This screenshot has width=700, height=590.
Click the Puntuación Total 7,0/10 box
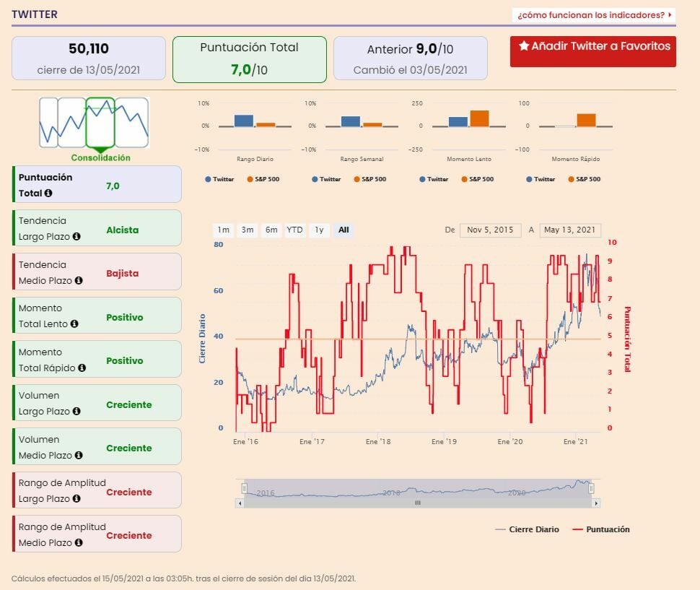pos(250,59)
